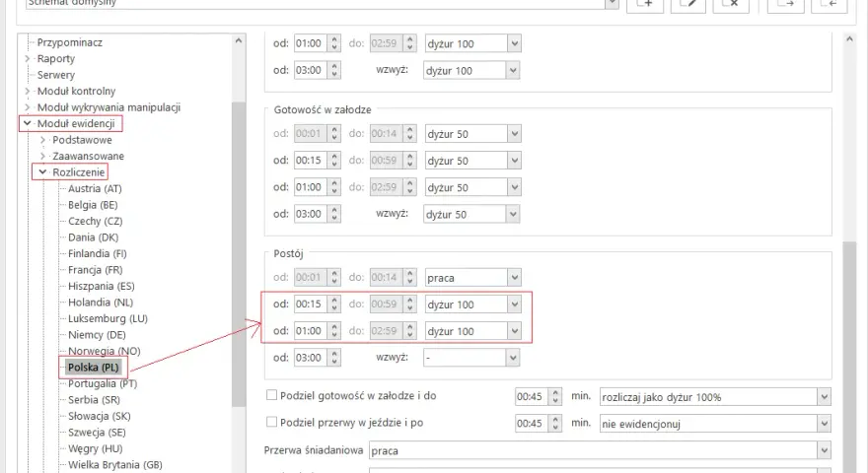Open Norwegia (NO) settlement settings

(x=105, y=351)
